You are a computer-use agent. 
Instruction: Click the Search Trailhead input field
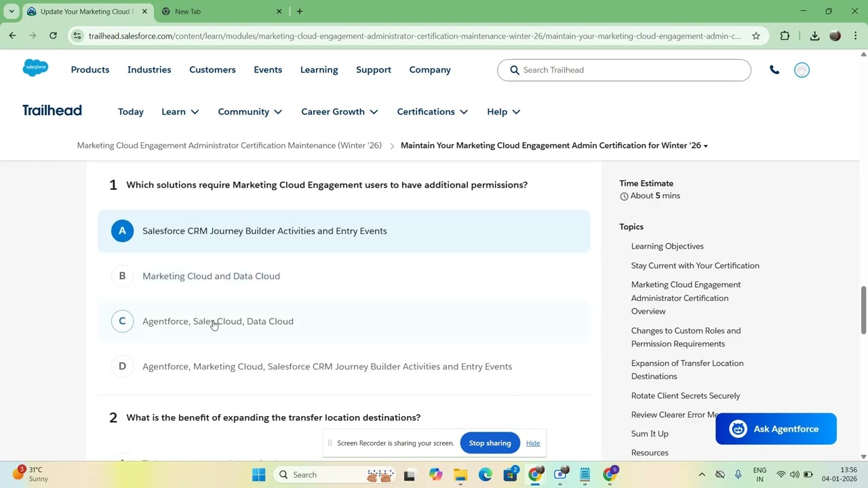624,70
